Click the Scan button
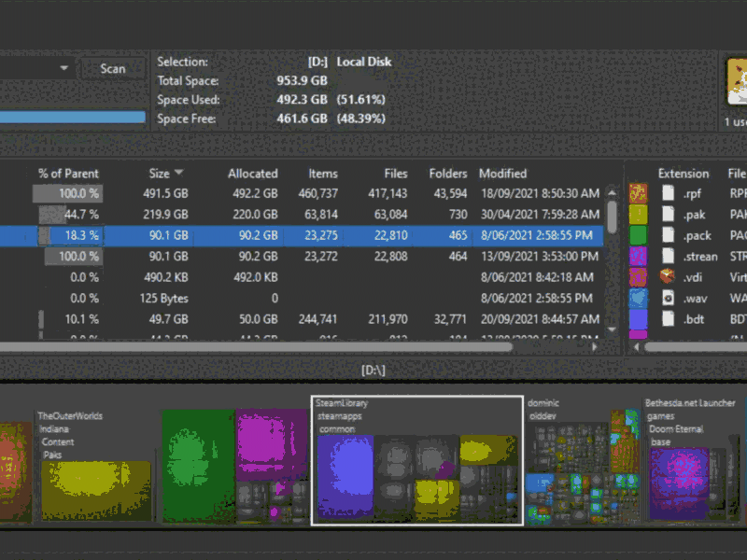 click(x=112, y=68)
